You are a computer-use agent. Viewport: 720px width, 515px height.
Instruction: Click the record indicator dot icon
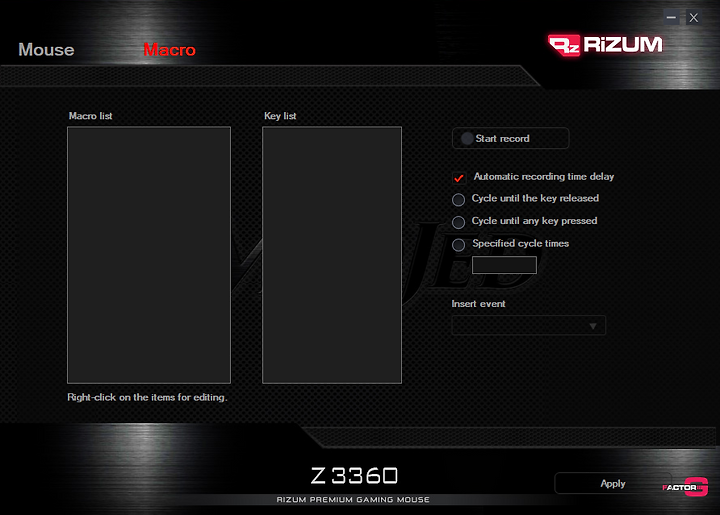[x=467, y=138]
